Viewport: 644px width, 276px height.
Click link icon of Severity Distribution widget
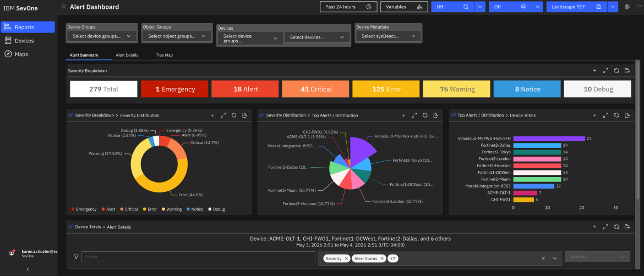[x=70, y=115]
